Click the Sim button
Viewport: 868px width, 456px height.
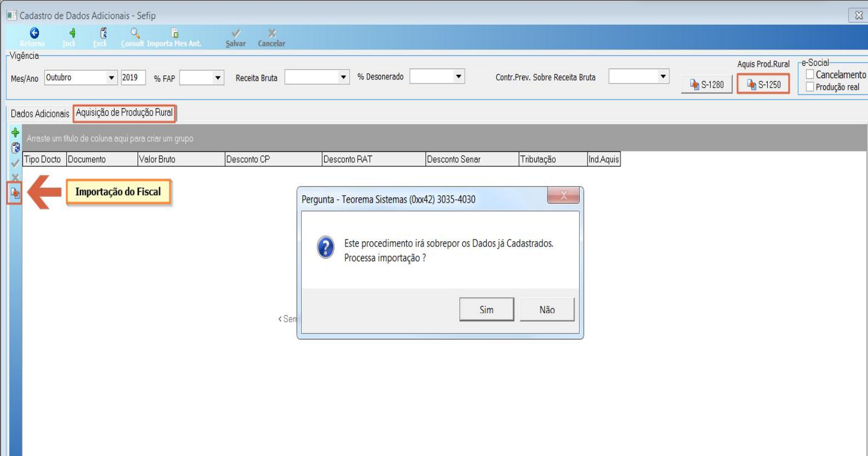[x=486, y=310]
